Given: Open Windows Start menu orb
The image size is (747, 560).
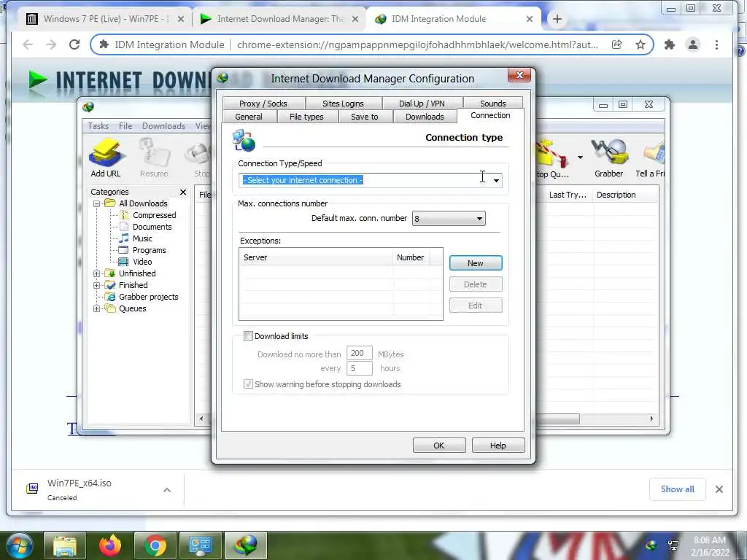Looking at the screenshot, I should (x=19, y=545).
